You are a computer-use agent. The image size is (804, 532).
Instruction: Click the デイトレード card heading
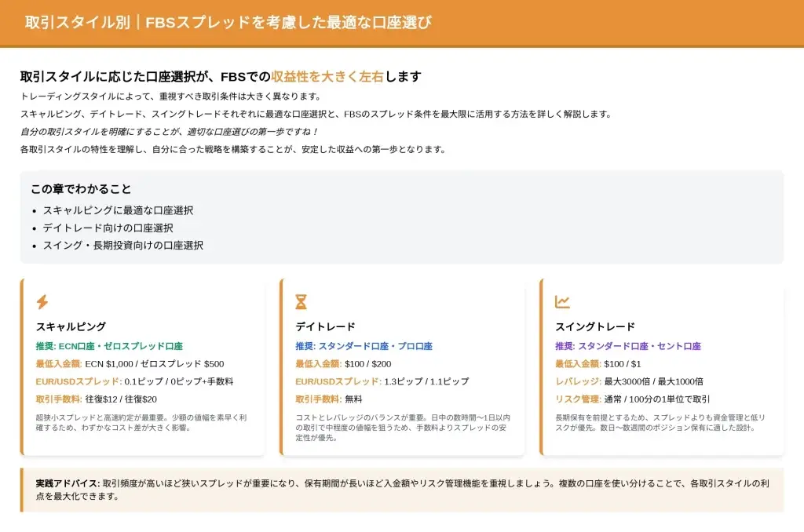[325, 326]
